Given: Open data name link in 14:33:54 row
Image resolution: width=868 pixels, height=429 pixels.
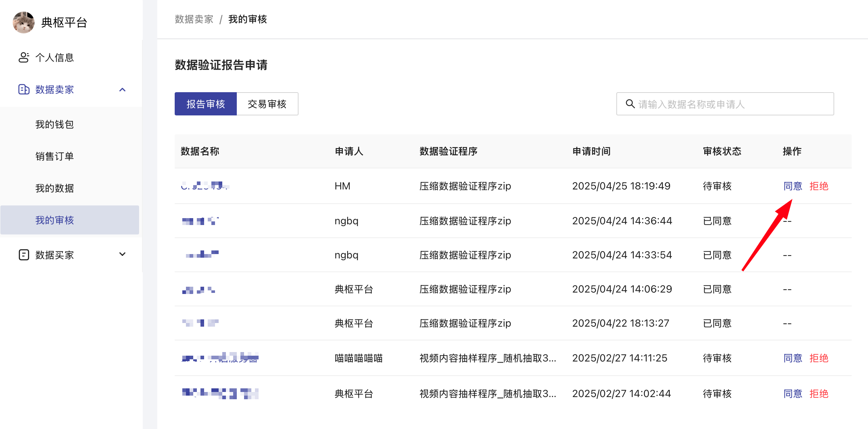Looking at the screenshot, I should point(202,254).
